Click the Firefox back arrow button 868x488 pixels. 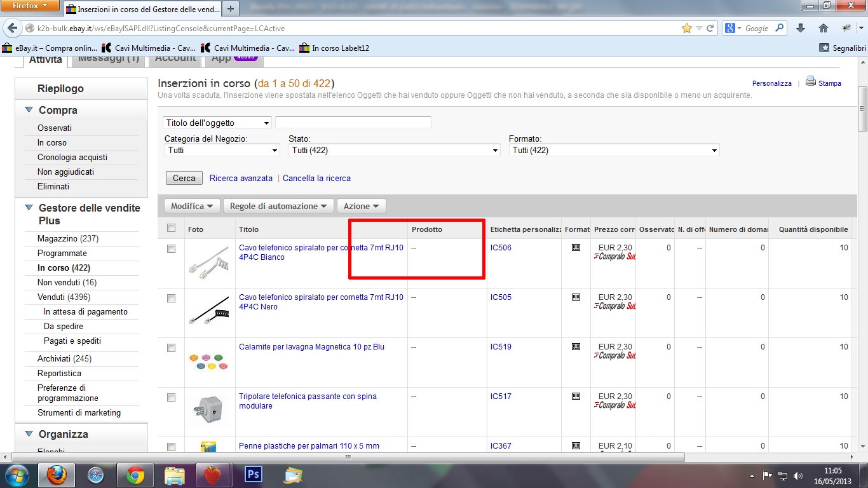[12, 29]
